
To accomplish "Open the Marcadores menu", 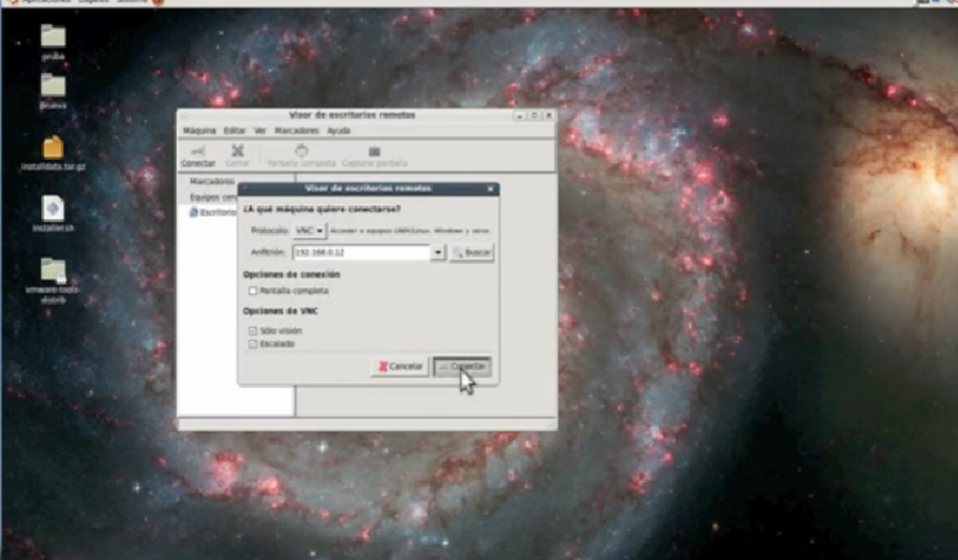I will pyautogui.click(x=297, y=131).
